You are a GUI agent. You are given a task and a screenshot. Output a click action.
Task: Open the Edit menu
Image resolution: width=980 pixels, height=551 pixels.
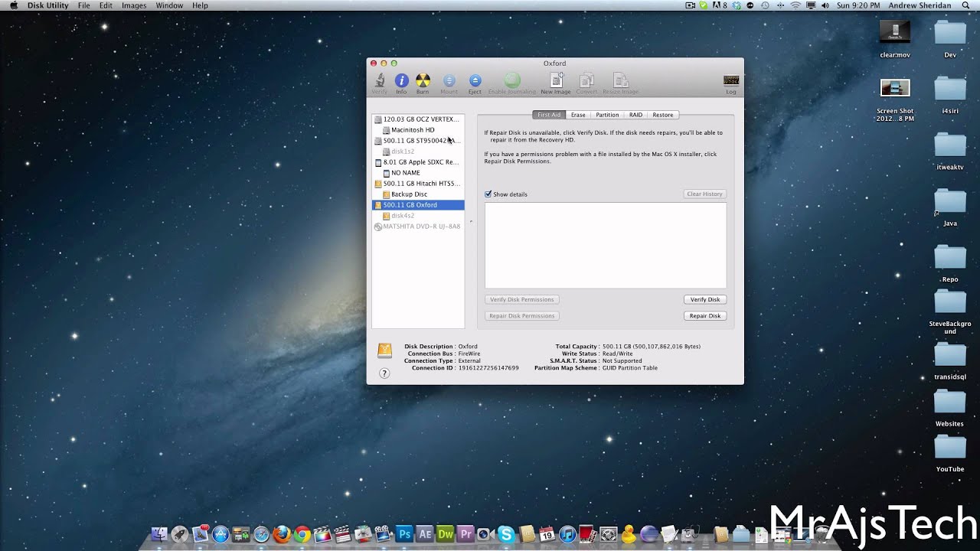(x=106, y=5)
